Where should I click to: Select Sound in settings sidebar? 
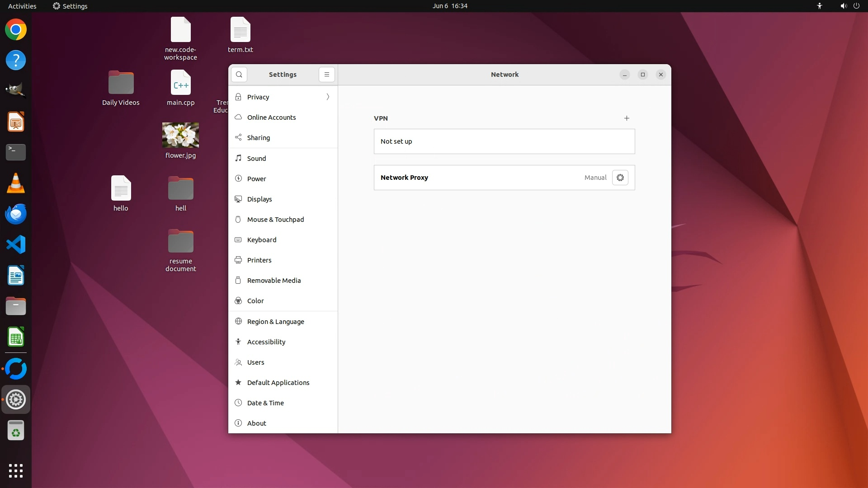coord(256,159)
